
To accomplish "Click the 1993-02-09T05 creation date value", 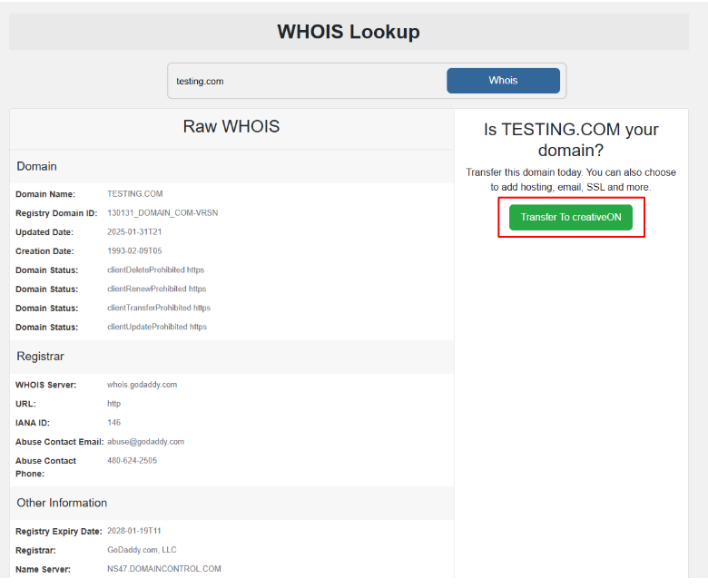I will click(134, 251).
